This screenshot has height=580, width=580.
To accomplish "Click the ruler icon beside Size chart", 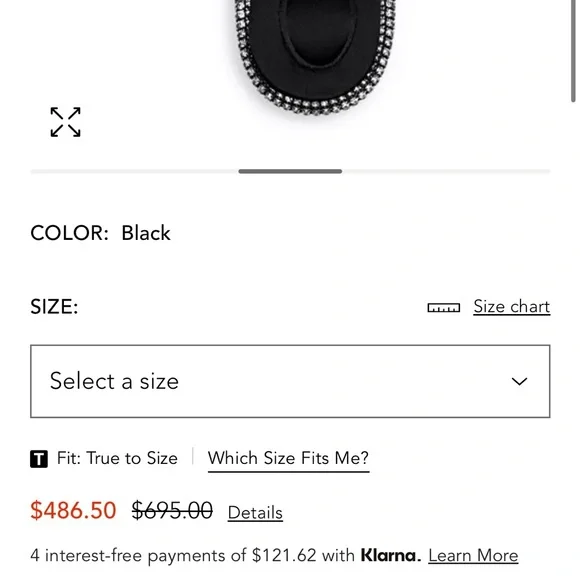I will click(x=444, y=307).
